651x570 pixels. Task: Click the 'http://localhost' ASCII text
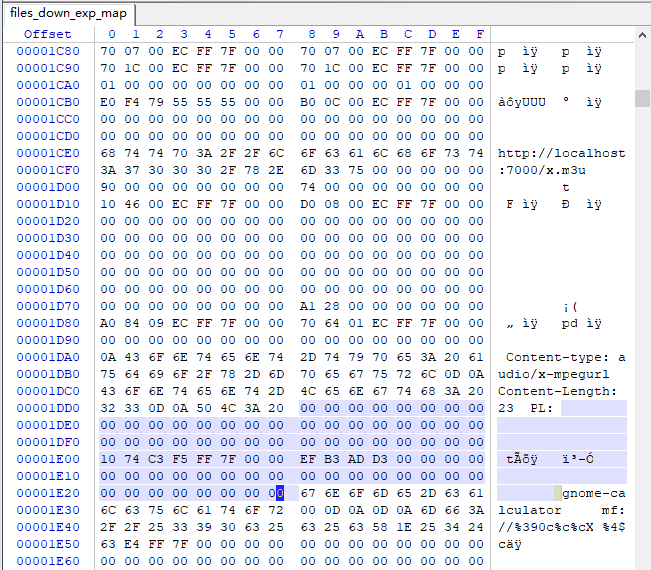pyautogui.click(x=561, y=153)
